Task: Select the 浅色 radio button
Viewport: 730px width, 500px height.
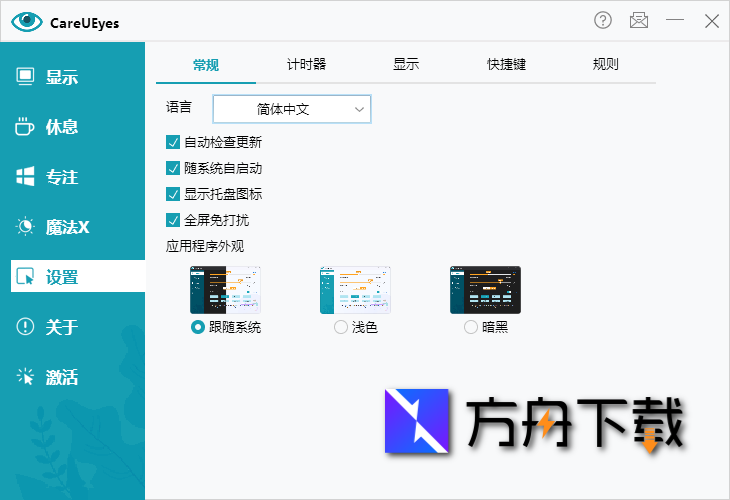Action: 341,327
